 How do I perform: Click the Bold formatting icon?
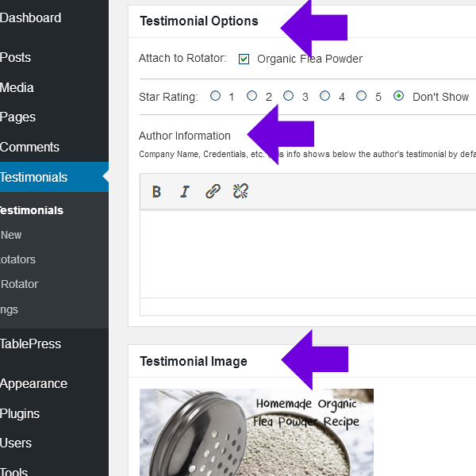coord(156,191)
